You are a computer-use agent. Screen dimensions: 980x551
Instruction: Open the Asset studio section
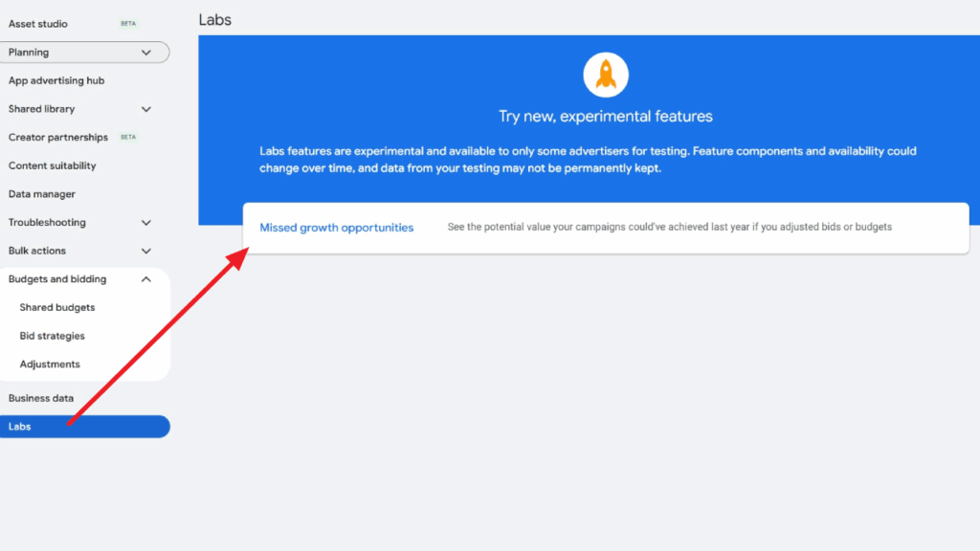(37, 23)
